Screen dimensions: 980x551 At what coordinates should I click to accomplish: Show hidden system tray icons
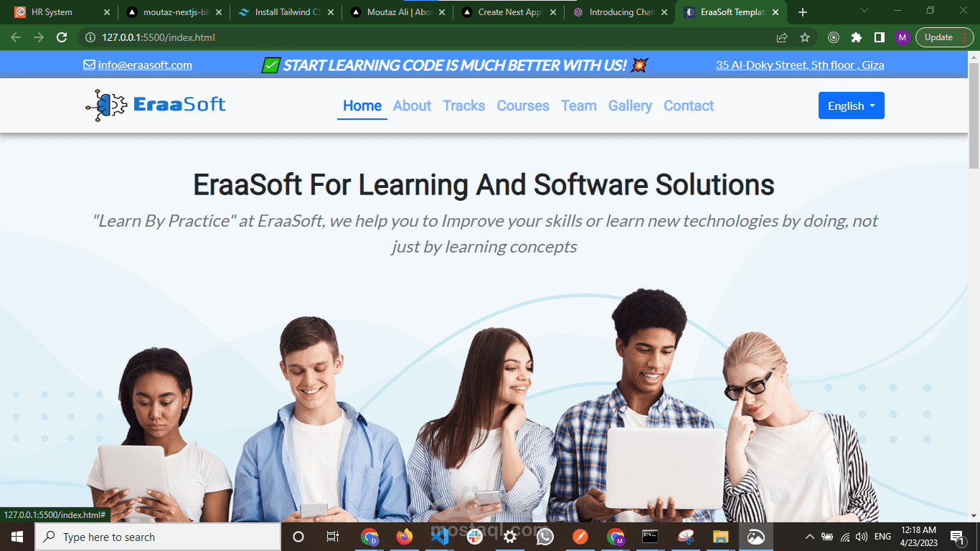pos(810,537)
